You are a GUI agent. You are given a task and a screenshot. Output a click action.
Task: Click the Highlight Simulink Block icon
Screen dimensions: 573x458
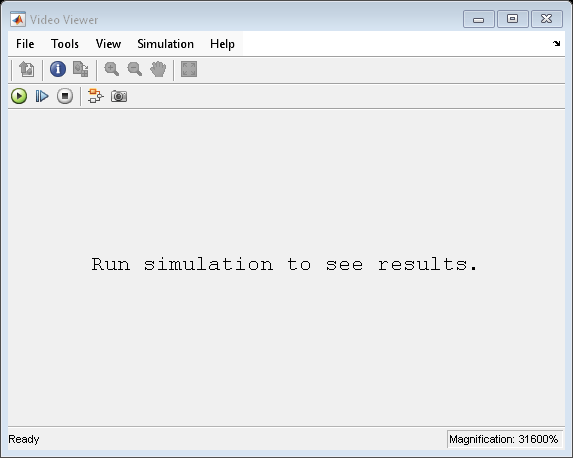96,96
